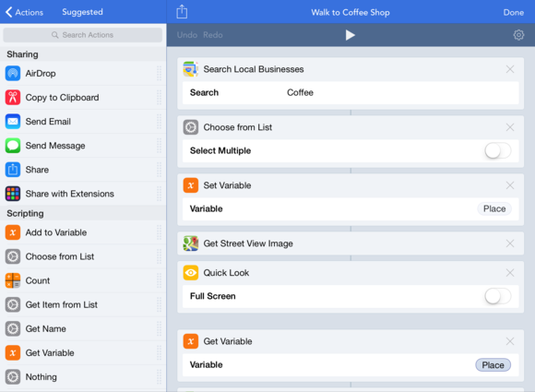Edit the Coffee search term field
The height and width of the screenshot is (392, 535).
click(351, 92)
